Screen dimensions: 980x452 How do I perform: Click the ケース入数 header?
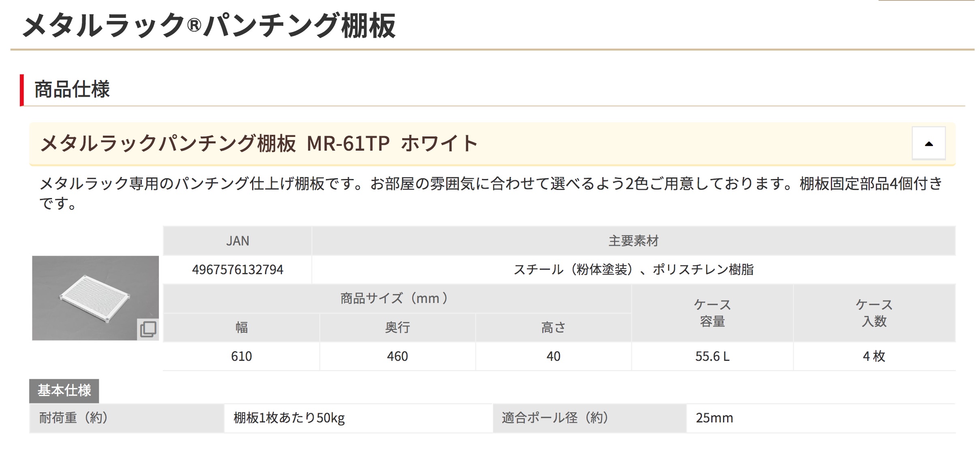click(x=874, y=313)
